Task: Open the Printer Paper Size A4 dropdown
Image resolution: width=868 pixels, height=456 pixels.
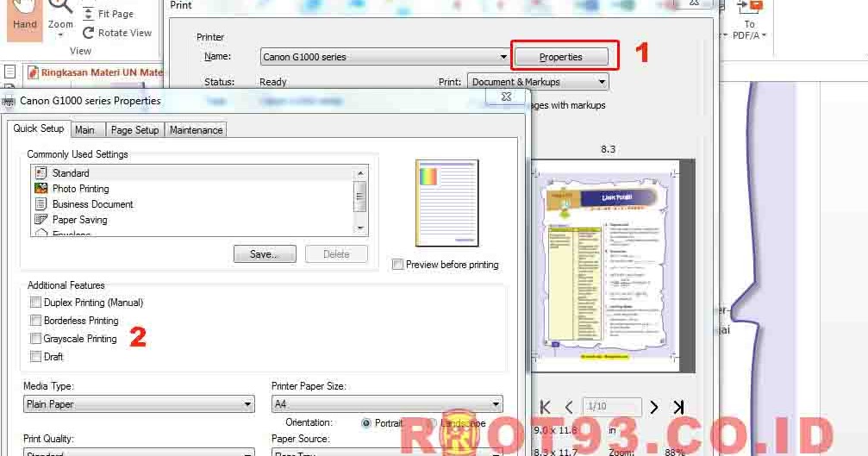Action: [x=387, y=404]
